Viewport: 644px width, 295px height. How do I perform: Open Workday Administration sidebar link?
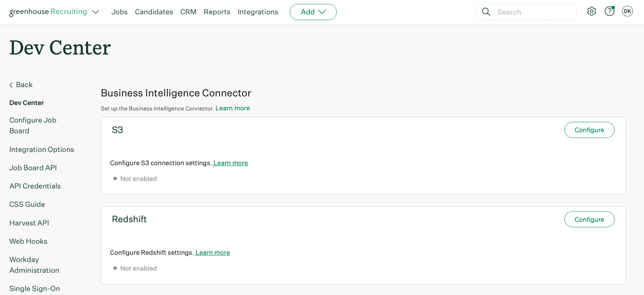[34, 265]
